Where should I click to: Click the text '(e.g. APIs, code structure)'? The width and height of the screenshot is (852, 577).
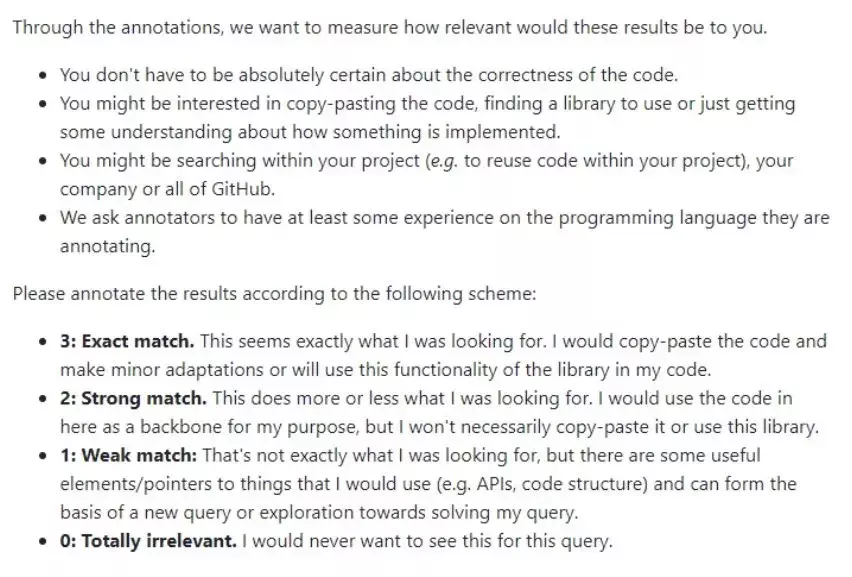542,484
